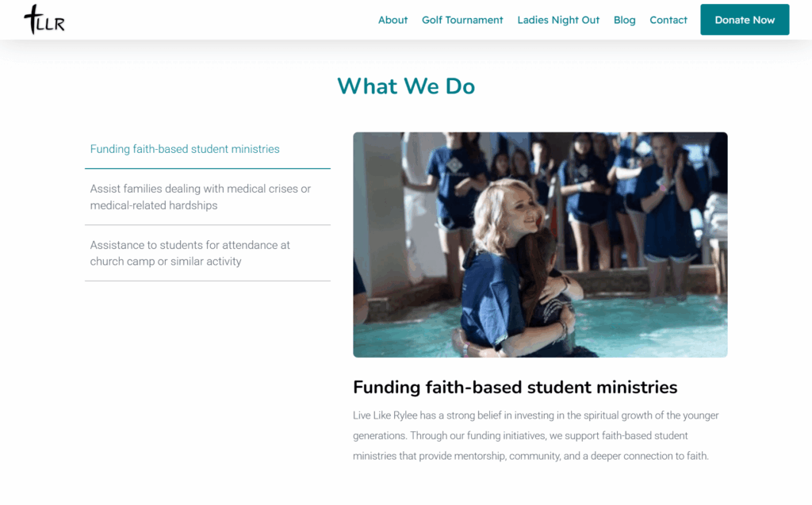This screenshot has height=505, width=812.
Task: Select Assist families dealing with medical crises tab
Action: coord(208,197)
